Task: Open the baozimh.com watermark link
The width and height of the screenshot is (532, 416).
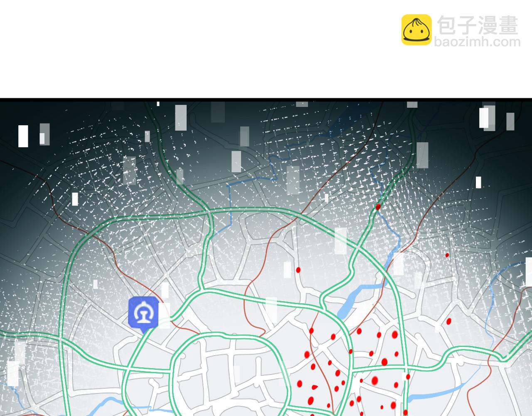Action: click(477, 42)
